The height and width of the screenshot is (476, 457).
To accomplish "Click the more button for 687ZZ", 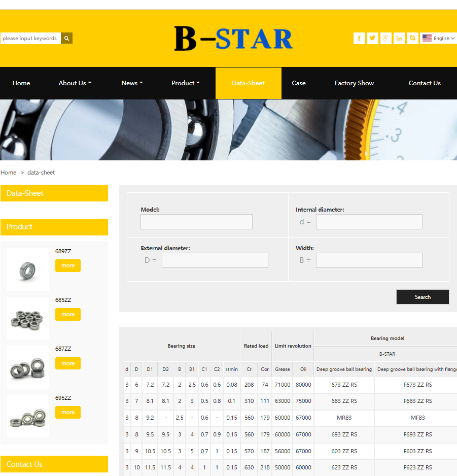I will point(68,363).
